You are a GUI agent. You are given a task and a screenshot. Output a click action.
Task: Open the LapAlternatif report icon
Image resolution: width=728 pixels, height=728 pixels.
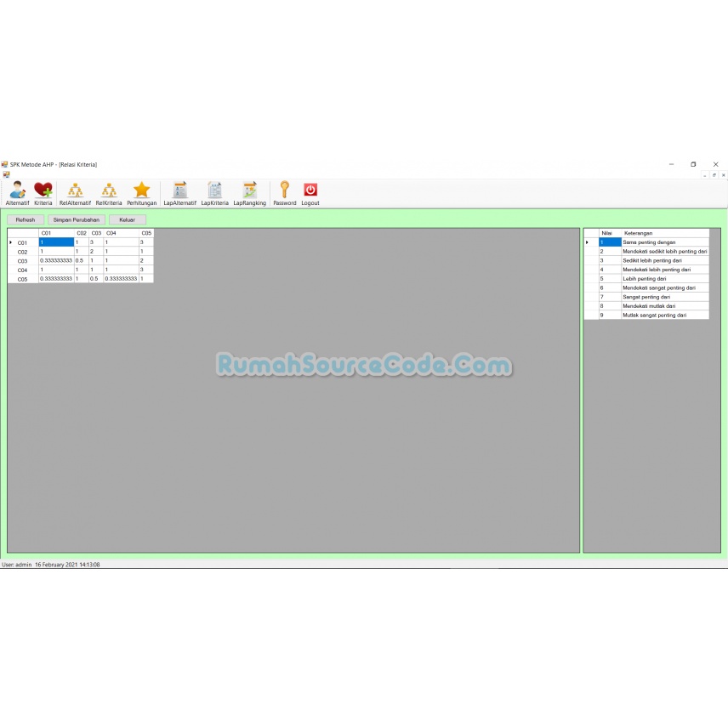179,193
